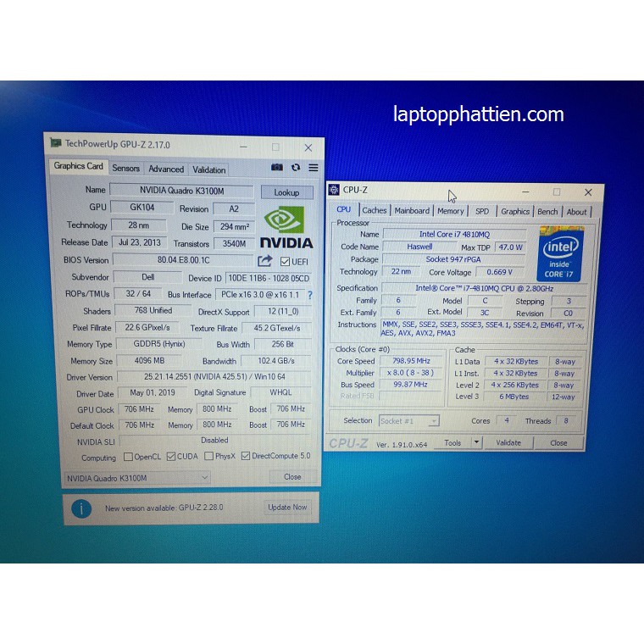The width and height of the screenshot is (644, 644).
Task: Click the Release Date value Jul 23, 2013
Action: pos(140,242)
